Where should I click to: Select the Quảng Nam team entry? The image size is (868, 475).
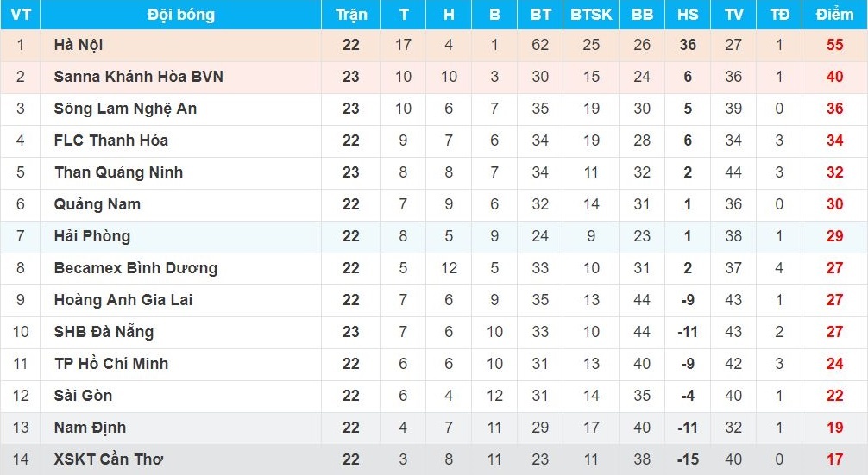click(97, 204)
